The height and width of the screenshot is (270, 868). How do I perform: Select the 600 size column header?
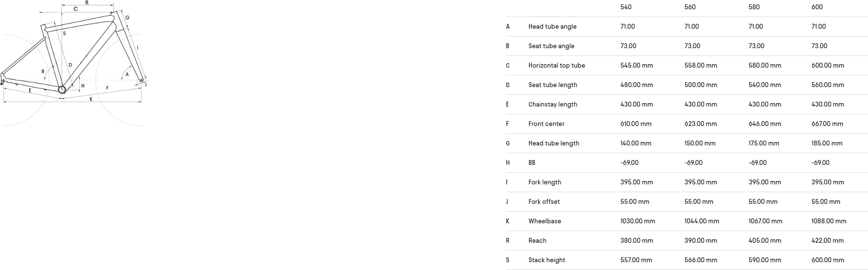(817, 7)
